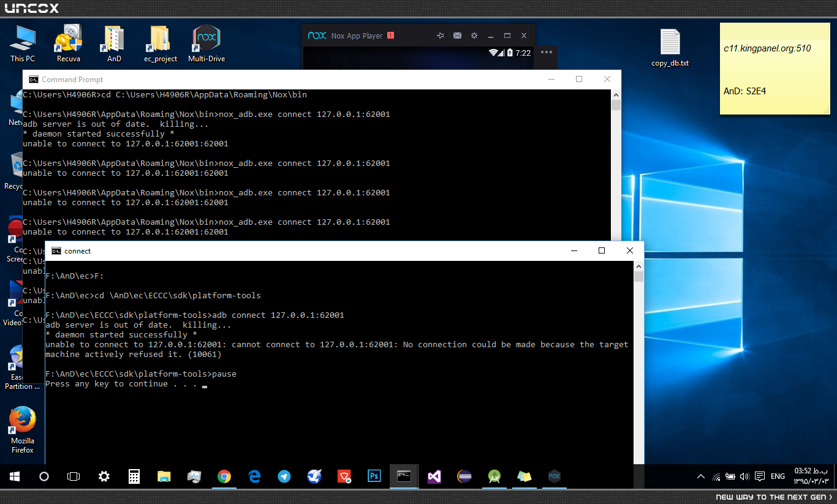Screen dimensions: 837x504
Task: Open the AnD folder shortcut on desktop
Action: [114, 44]
